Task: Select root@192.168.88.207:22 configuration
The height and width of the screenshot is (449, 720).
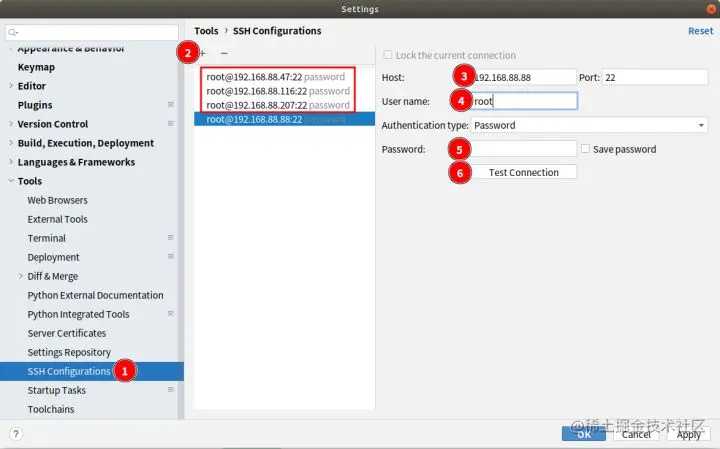Action: (284, 105)
